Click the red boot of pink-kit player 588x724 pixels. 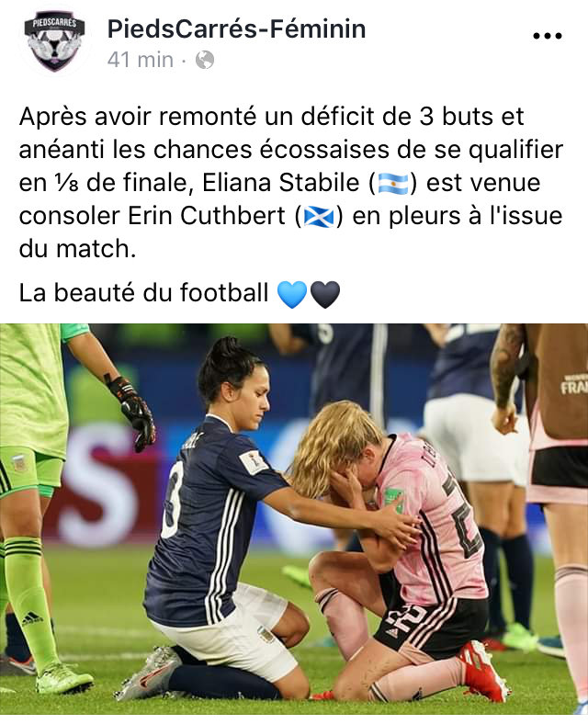[482, 669]
